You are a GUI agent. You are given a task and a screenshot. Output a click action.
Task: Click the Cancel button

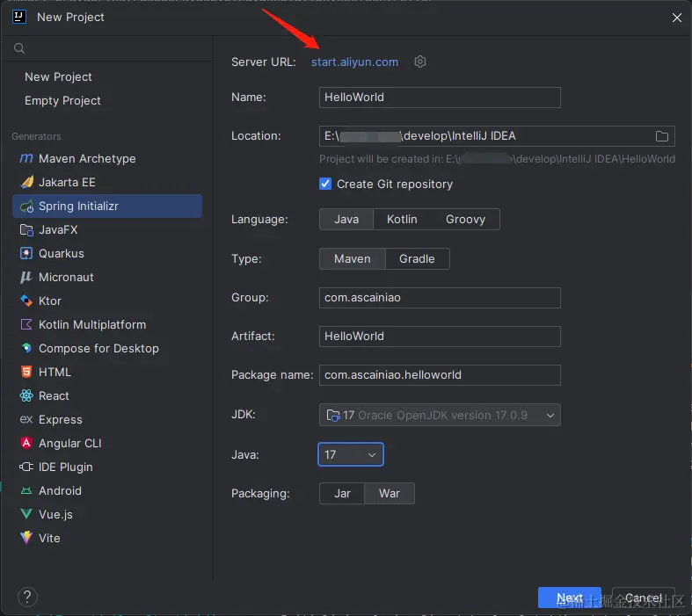(643, 598)
